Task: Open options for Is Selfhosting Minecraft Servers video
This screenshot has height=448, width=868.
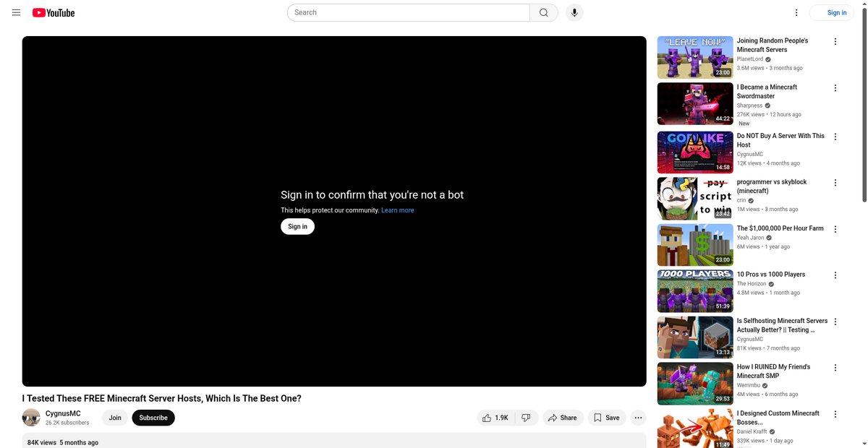Action: tap(835, 322)
